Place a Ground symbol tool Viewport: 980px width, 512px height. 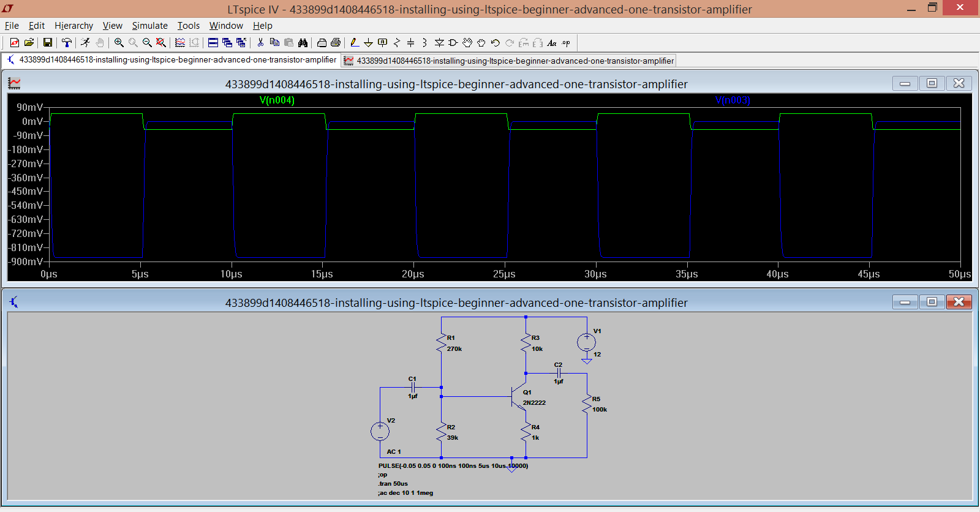click(x=368, y=42)
